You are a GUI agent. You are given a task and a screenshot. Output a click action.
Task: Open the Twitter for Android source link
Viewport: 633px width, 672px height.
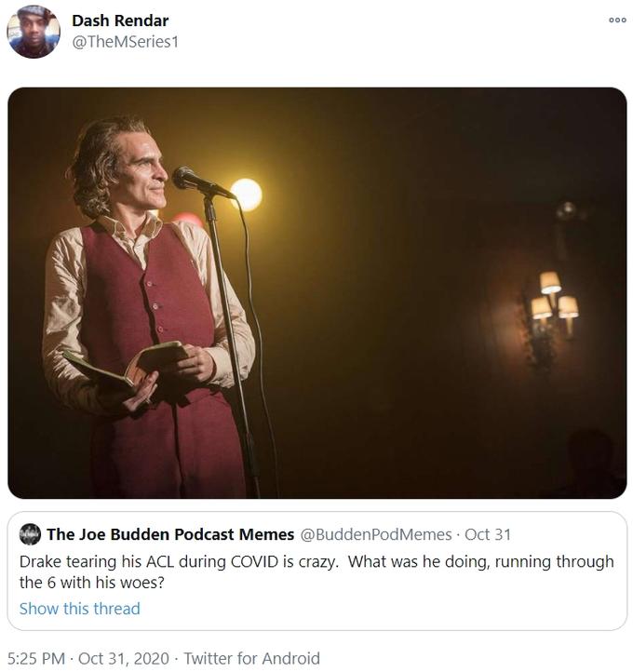click(252, 658)
